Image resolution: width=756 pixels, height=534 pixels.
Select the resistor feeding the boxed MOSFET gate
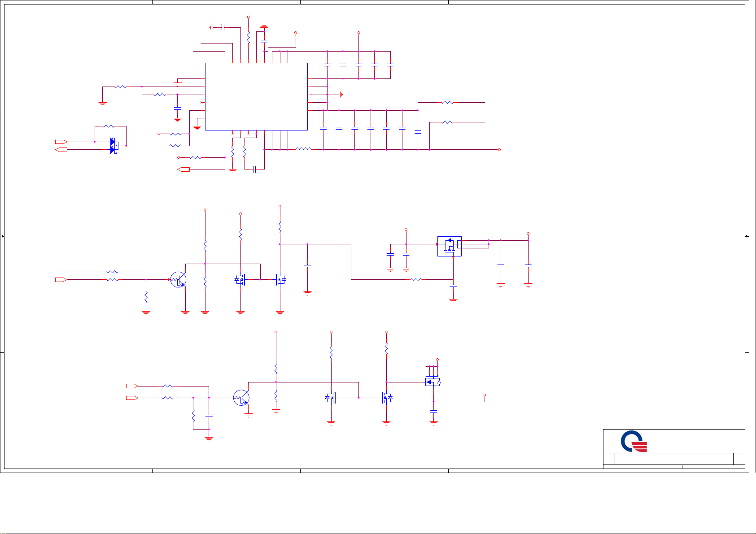pos(416,280)
